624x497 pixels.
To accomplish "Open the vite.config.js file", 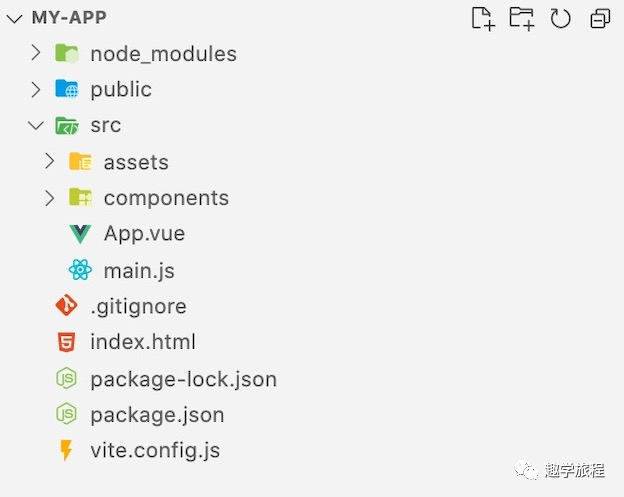I will 155,450.
